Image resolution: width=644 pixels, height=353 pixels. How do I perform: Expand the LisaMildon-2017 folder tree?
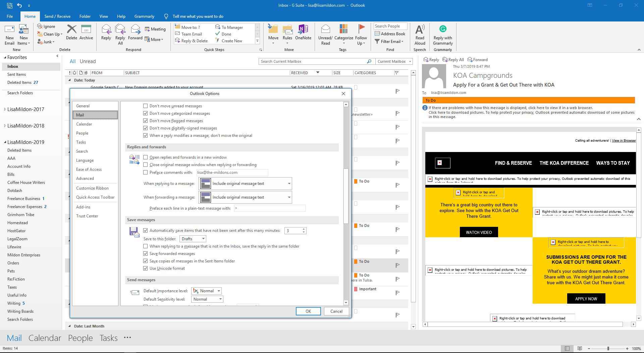(5, 109)
